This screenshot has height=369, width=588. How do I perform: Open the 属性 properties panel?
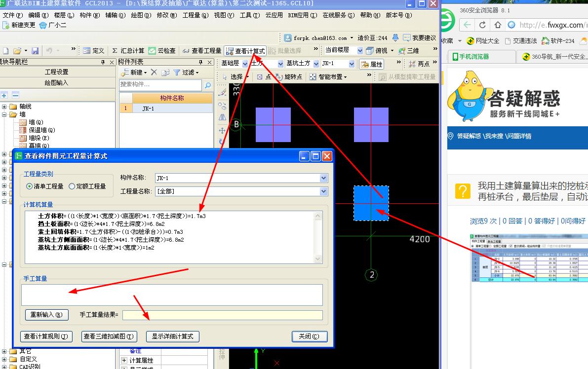coord(372,64)
